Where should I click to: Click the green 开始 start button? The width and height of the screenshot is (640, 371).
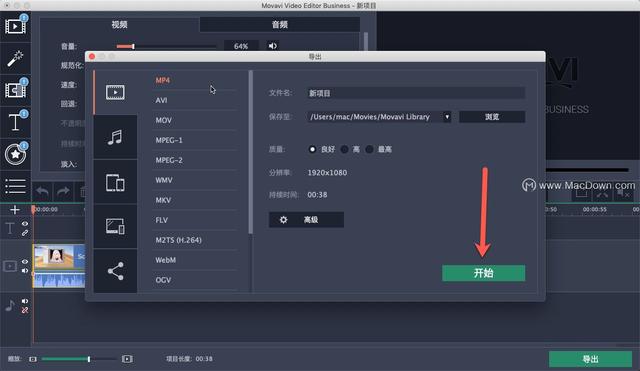[x=483, y=273]
